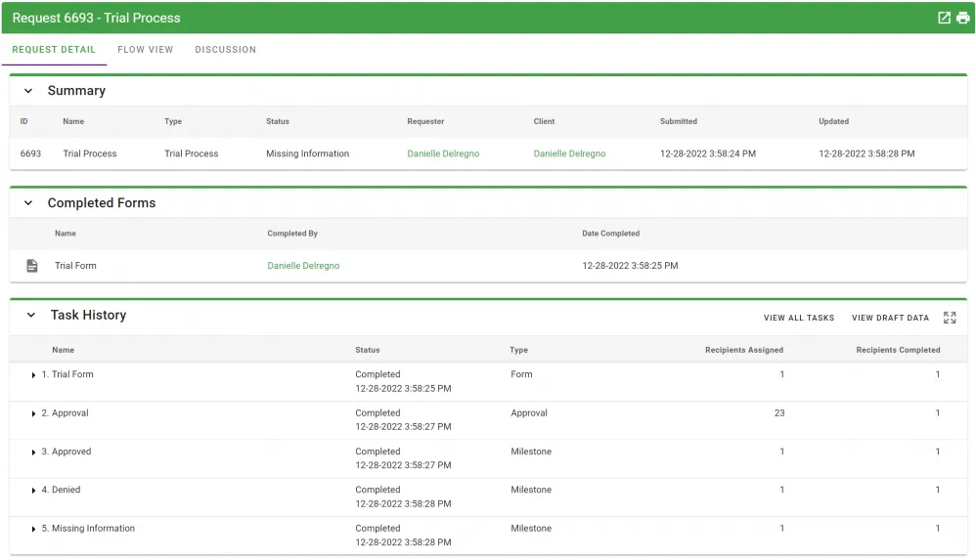This screenshot has width=976, height=560.
Task: Expand the 2. Approval task row
Action: point(34,414)
